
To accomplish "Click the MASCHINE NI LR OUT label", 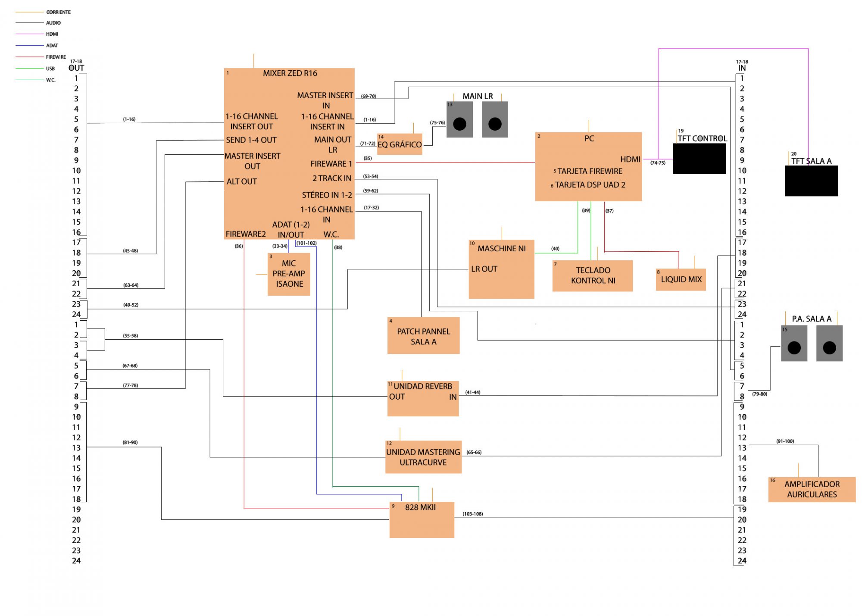I will 484,269.
